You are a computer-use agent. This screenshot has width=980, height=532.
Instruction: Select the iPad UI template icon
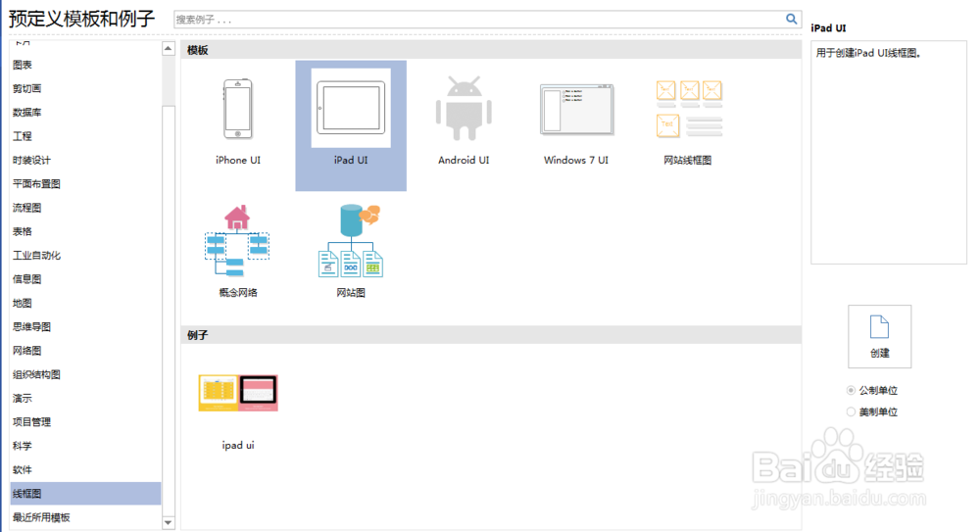point(351,108)
